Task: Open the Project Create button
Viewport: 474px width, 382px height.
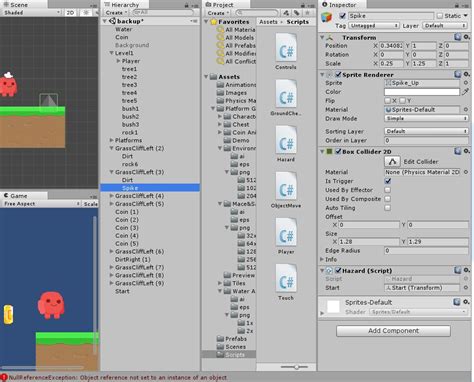Action: click(x=218, y=13)
